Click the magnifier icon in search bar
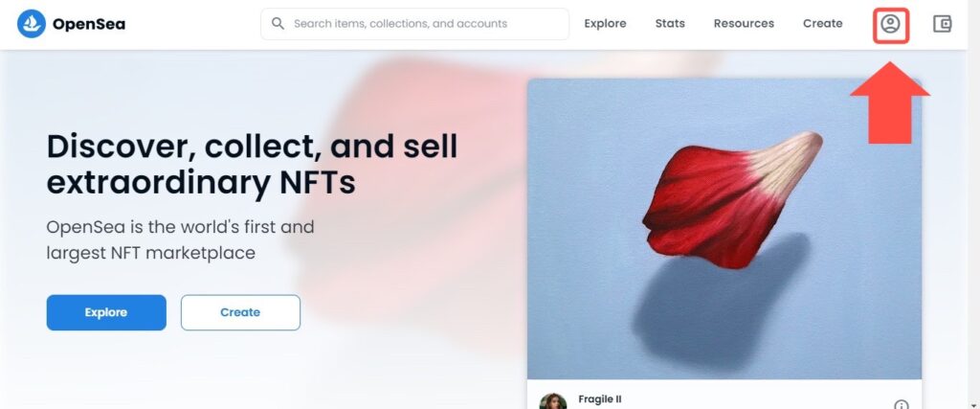 tap(278, 24)
